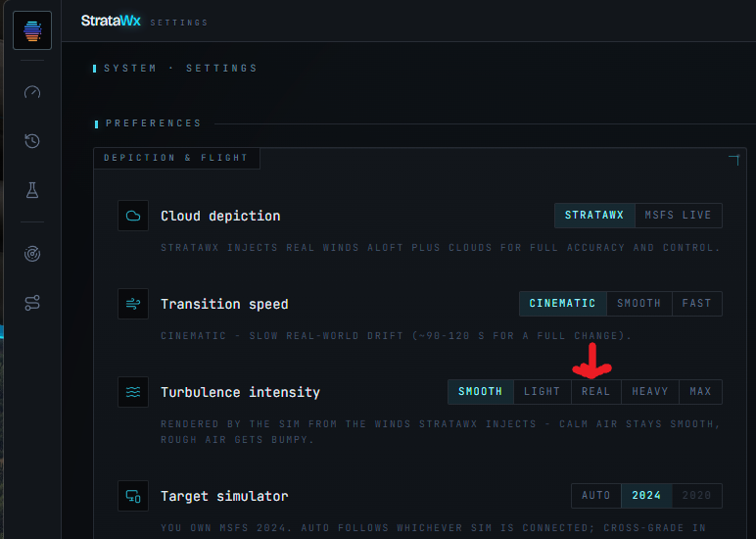
Task: Open the lab flask sidebar icon
Action: 32,190
